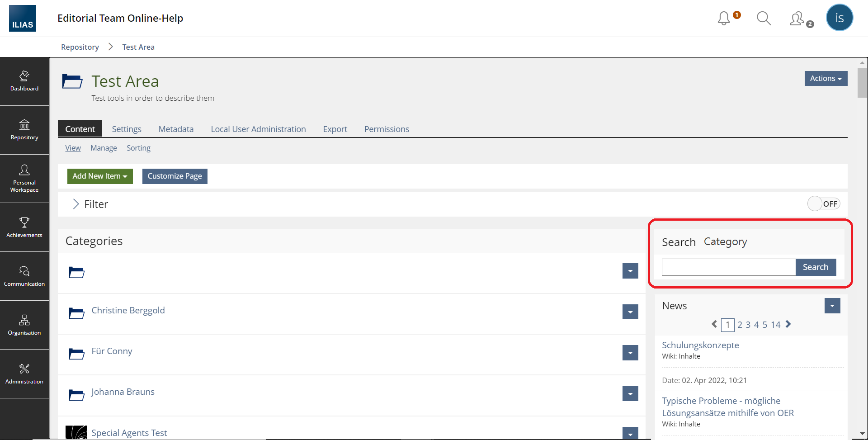Screen dimensions: 868x440
Task: Click scrollbar down arrow
Action: point(863,434)
